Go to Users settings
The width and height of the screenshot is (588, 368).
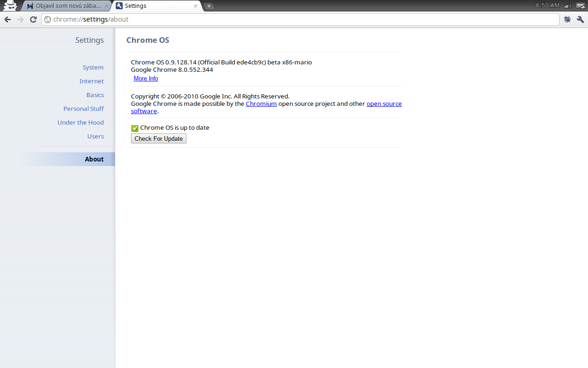(96, 136)
